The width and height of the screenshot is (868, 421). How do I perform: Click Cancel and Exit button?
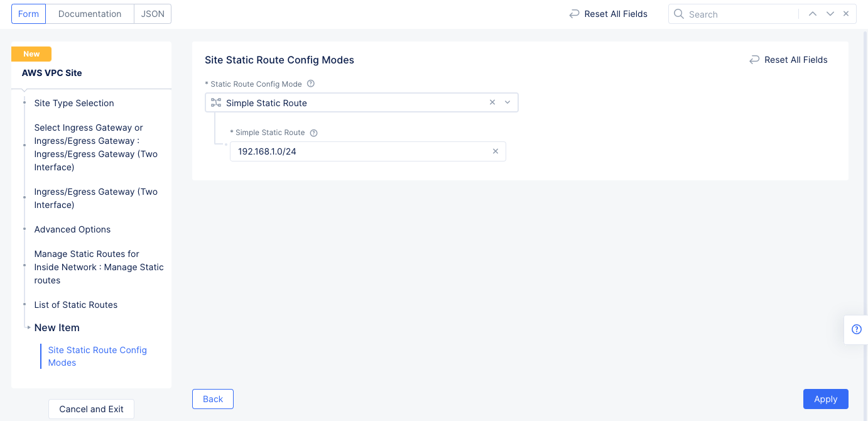click(91, 409)
